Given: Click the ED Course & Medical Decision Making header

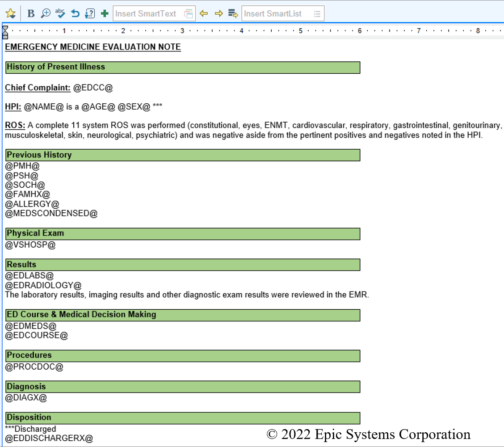Looking at the screenshot, I should click(x=81, y=315).
